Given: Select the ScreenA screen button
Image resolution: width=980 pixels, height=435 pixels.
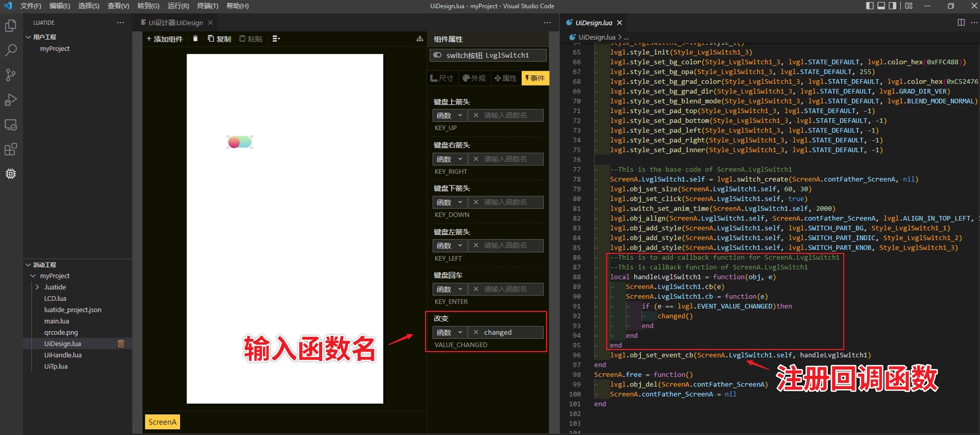Looking at the screenshot, I should click(x=163, y=422).
